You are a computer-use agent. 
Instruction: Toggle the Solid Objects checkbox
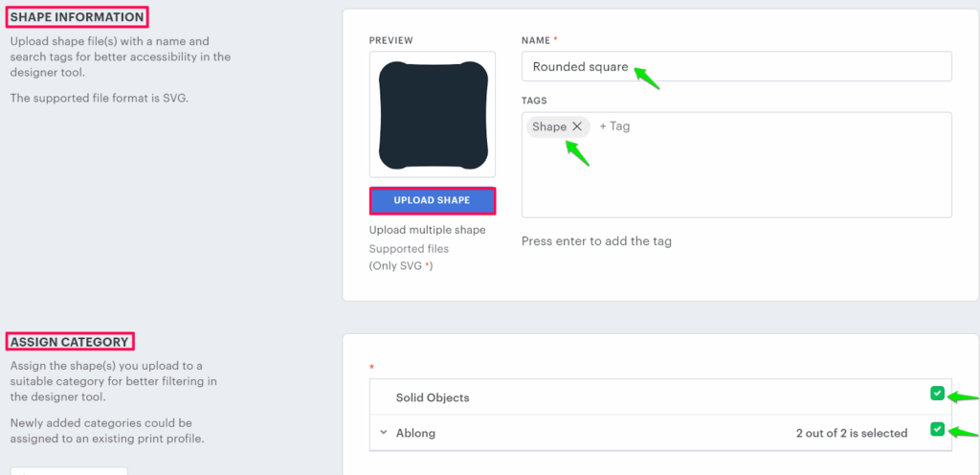(937, 394)
